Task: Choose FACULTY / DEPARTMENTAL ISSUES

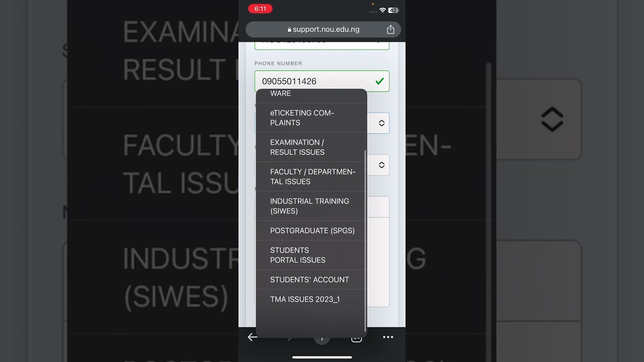Action: (311, 176)
